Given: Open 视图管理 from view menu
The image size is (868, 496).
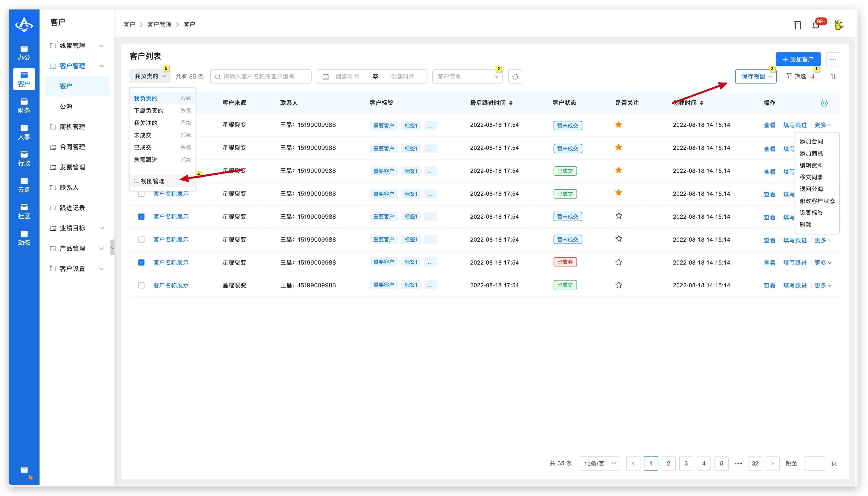Looking at the screenshot, I should 163,181.
